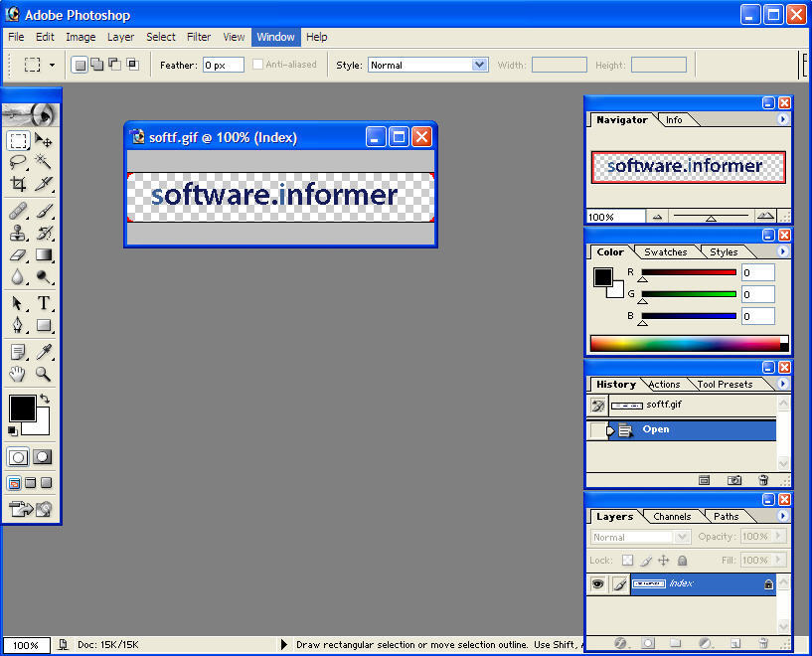Select the Clone Stamp tool
This screenshot has width=812, height=656.
coord(18,233)
